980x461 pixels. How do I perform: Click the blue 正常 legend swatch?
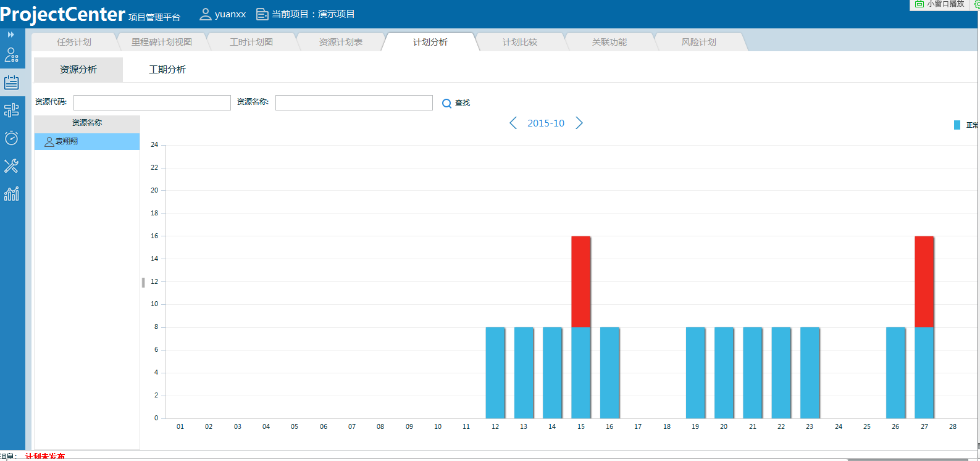click(957, 125)
